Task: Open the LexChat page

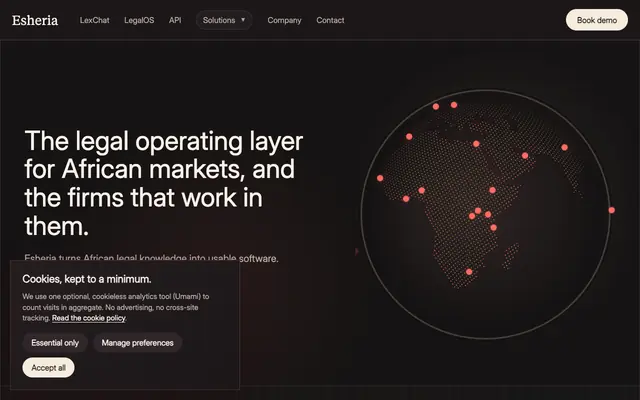Action: [x=95, y=20]
